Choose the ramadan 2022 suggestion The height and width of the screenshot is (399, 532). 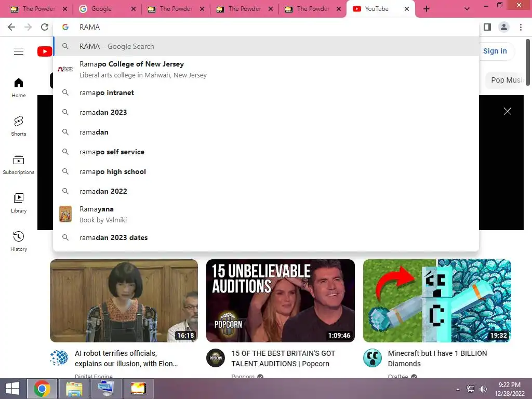(x=267, y=191)
